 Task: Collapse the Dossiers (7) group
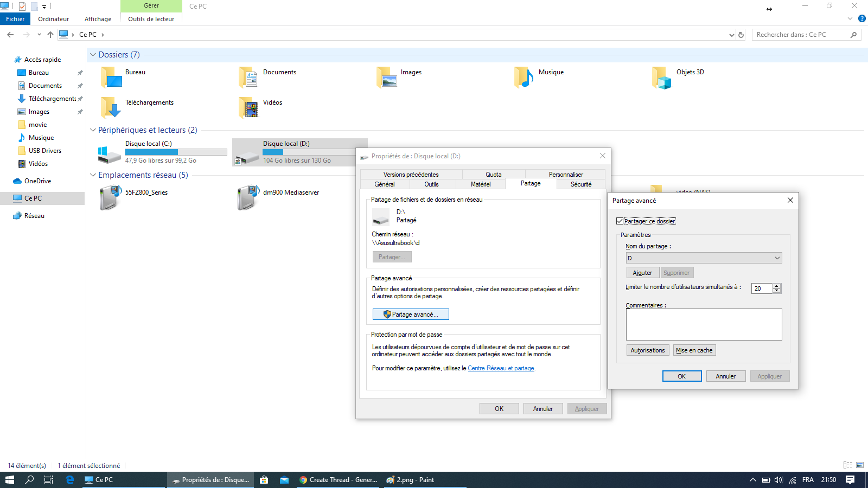(93, 55)
